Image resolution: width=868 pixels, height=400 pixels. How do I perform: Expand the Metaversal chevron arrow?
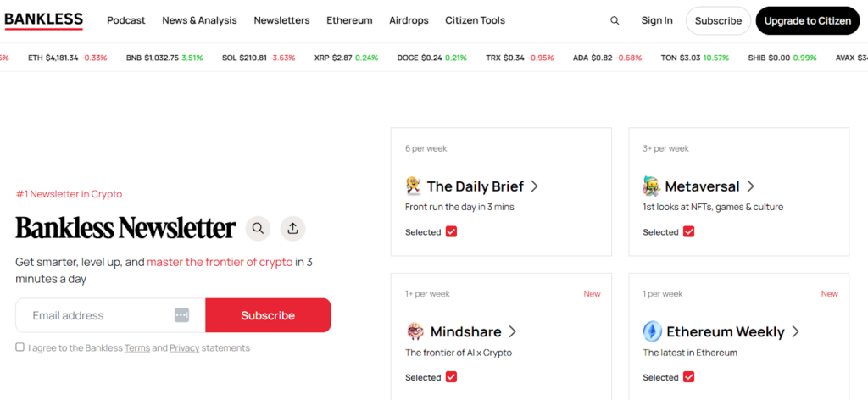click(750, 186)
